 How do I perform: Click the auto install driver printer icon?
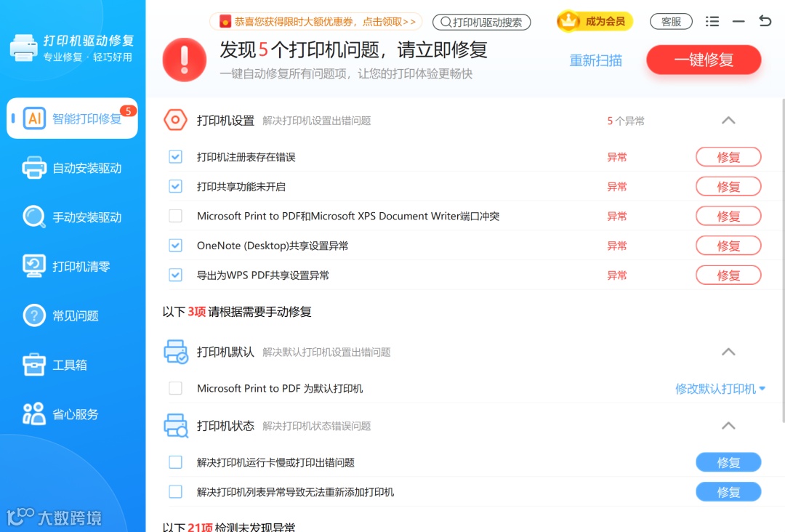(x=34, y=168)
